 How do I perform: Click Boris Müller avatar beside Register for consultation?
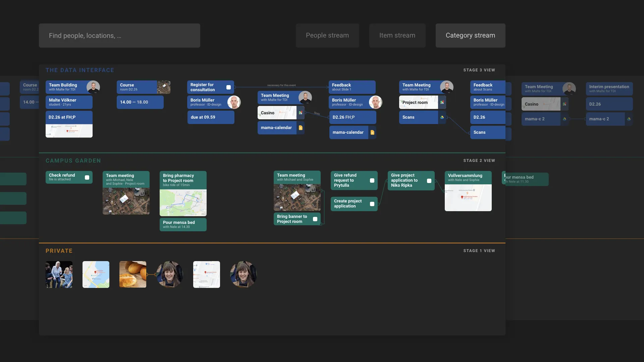[x=234, y=102]
